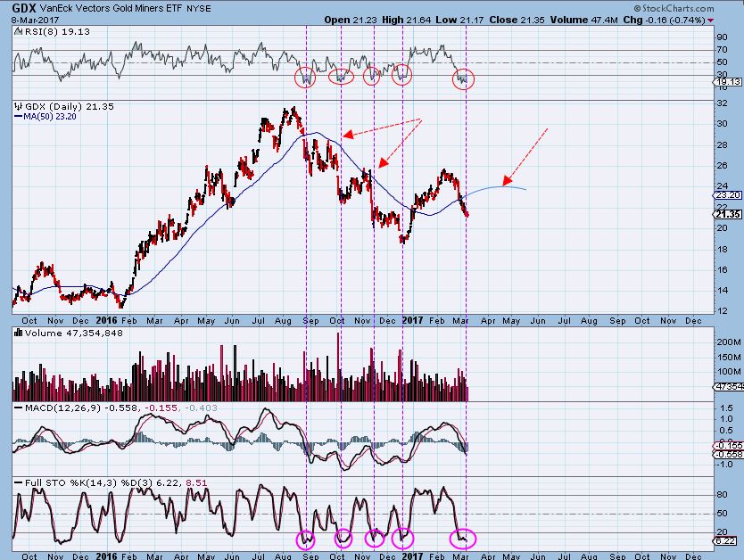Click the 200M volume axis label
Viewport: 744px width, 560px height.
click(729, 342)
